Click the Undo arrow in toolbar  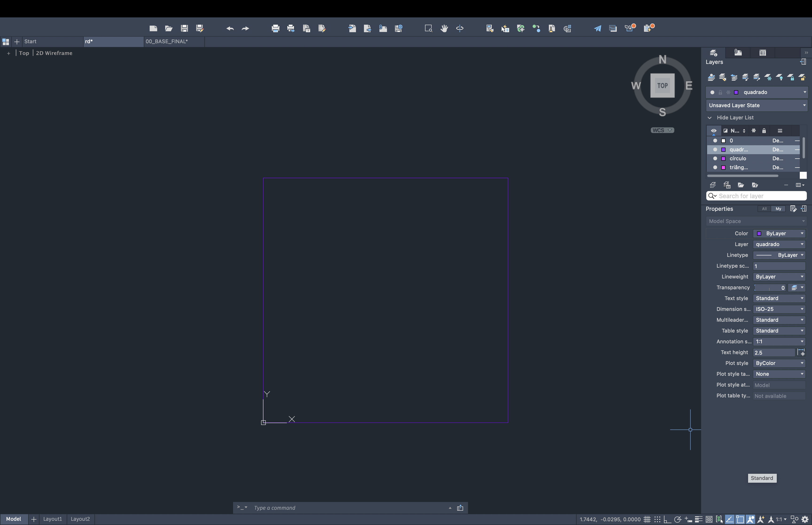tap(230, 28)
